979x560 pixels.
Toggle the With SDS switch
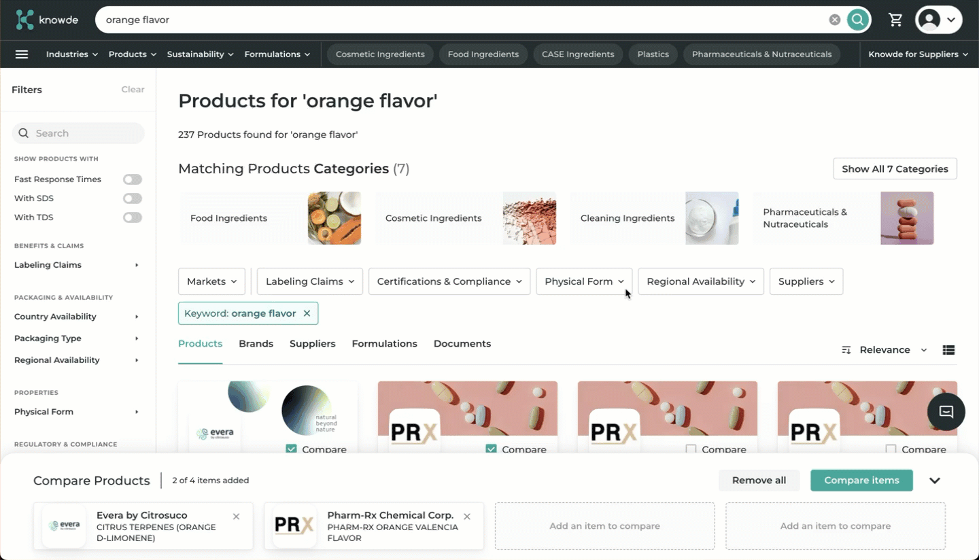[x=133, y=198]
